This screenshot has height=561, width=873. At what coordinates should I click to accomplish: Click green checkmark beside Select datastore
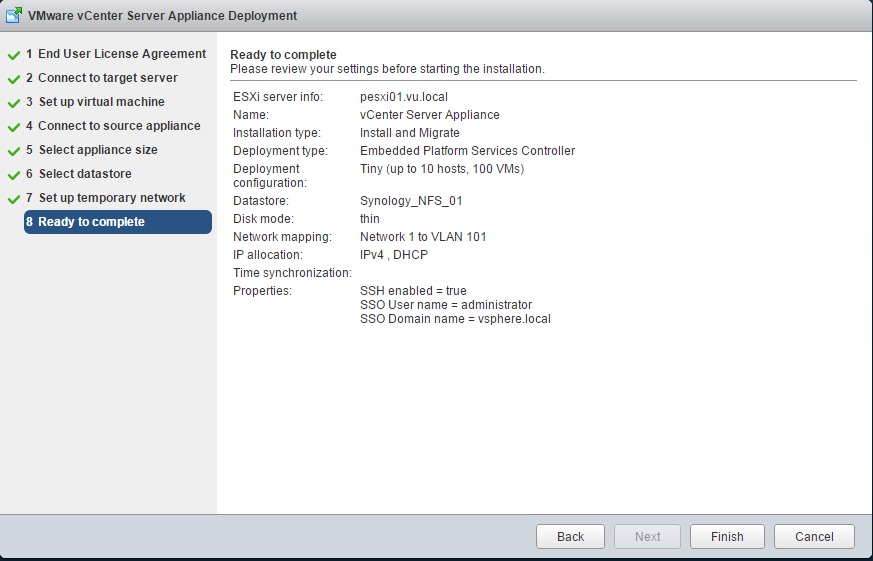click(14, 175)
